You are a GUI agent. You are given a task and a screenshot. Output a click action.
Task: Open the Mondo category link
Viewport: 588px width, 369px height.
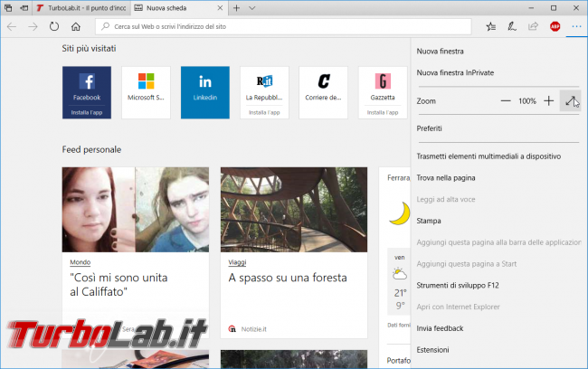tap(81, 262)
